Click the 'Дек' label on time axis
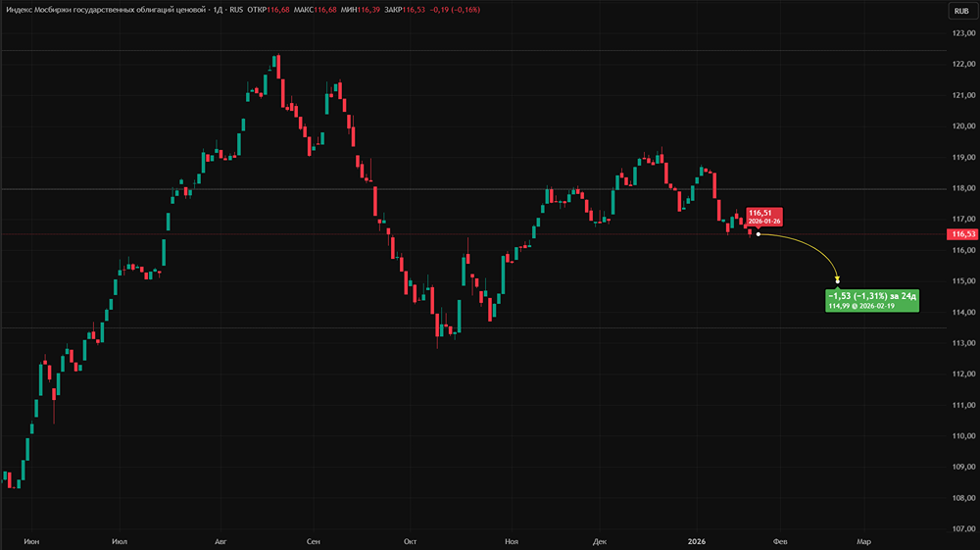980x550 pixels. 600,541
